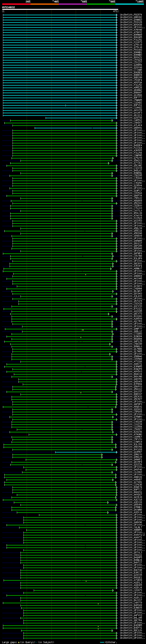The width and height of the screenshot is (146, 644).
Task: Click the UniRef100_B9SKZ1 label
Action: click(x=131, y=58)
